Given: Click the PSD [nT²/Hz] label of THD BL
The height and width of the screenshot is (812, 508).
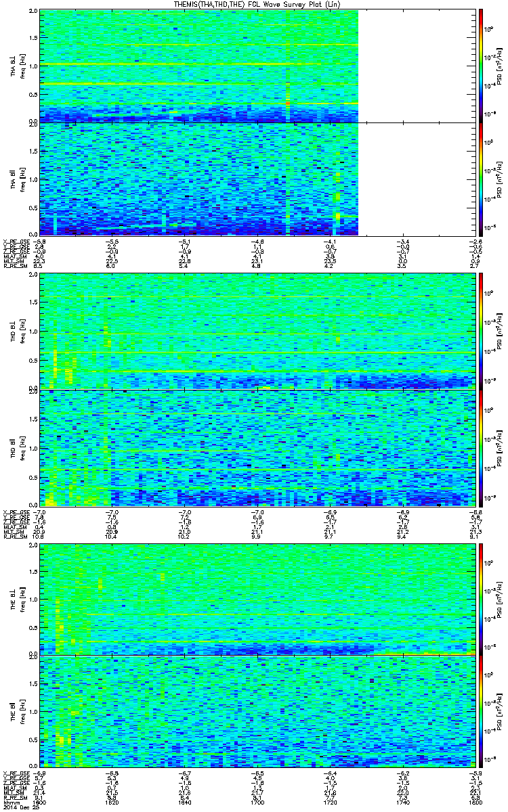Looking at the screenshot, I should (x=499, y=330).
